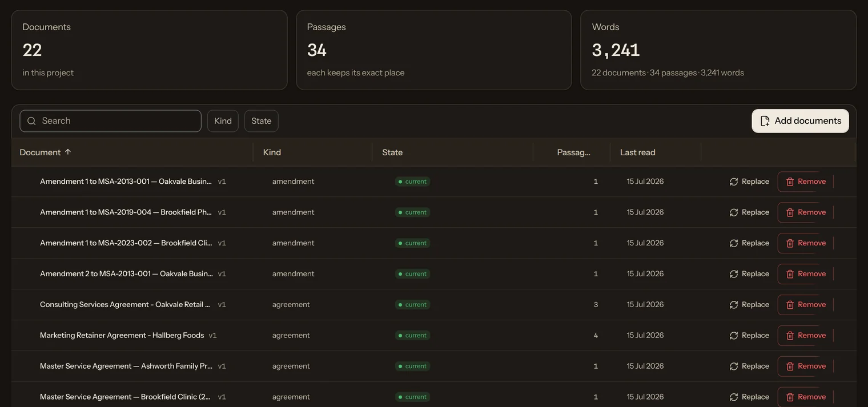This screenshot has height=407, width=868.
Task: Select the document name "Amendment 1 to MSA-2019-004 — Brookfield"
Action: point(126,212)
